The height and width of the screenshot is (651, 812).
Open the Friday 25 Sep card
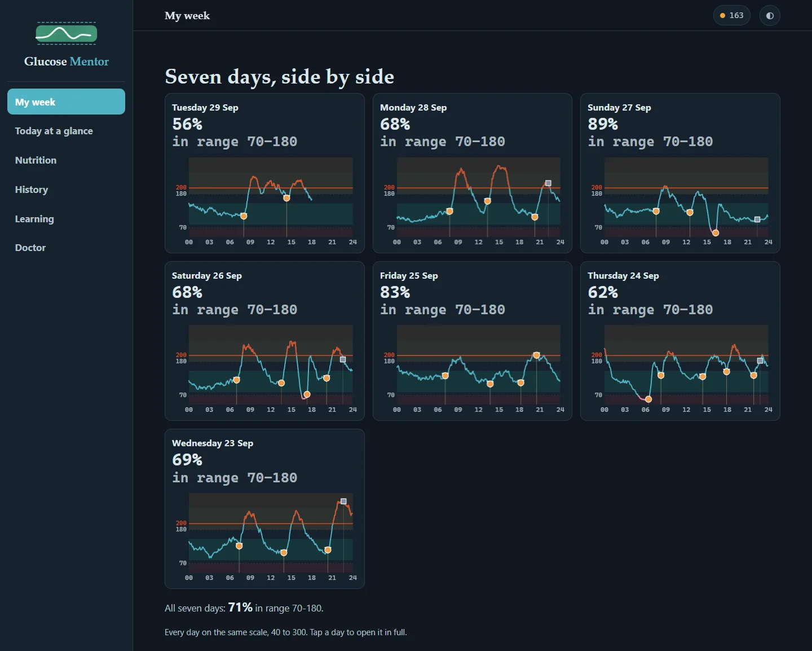click(473, 341)
